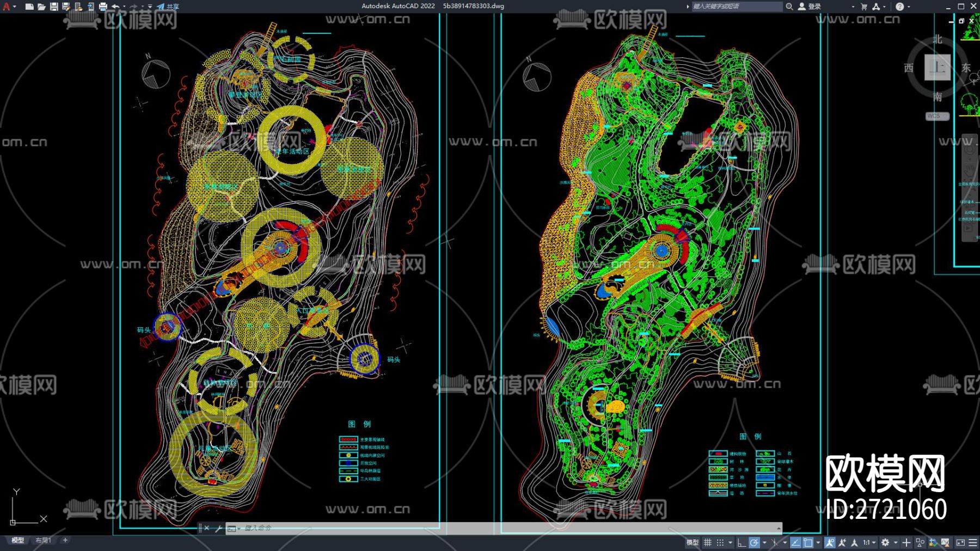
Task: Expand command line history arrow
Action: tap(779, 528)
